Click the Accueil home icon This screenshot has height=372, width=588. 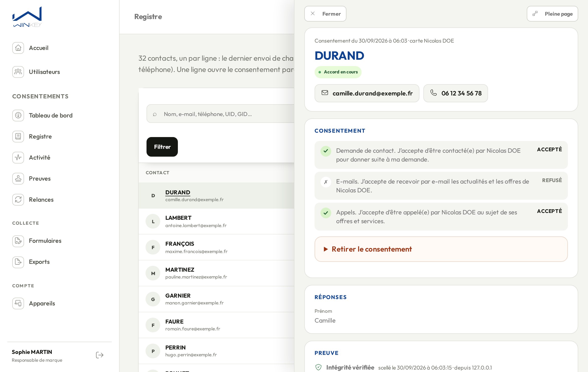coord(18,48)
